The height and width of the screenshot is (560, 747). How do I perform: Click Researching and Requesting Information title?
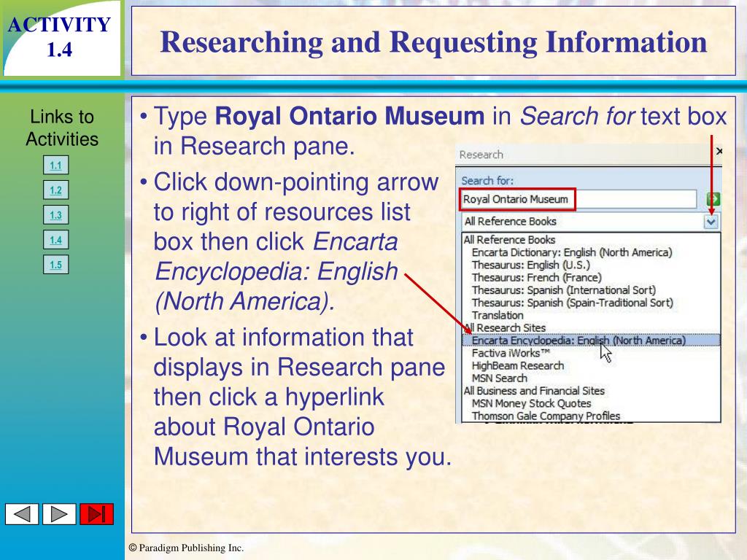pyautogui.click(x=433, y=42)
